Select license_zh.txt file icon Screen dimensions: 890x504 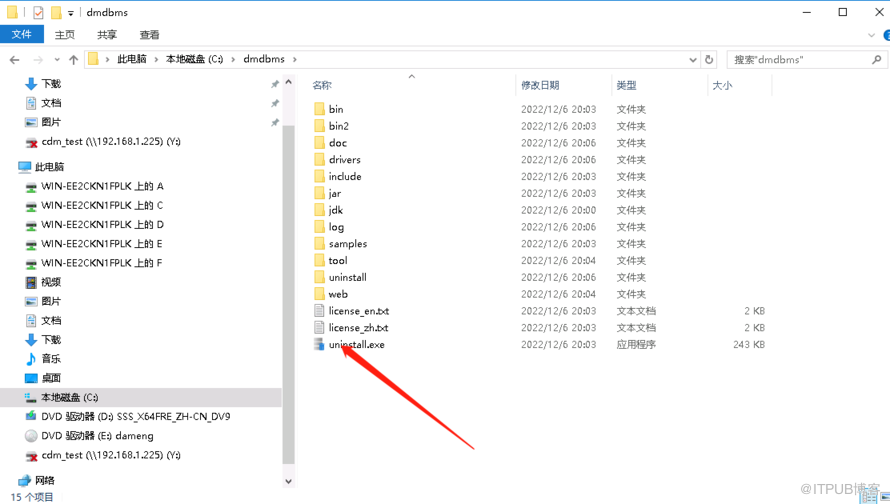point(320,327)
